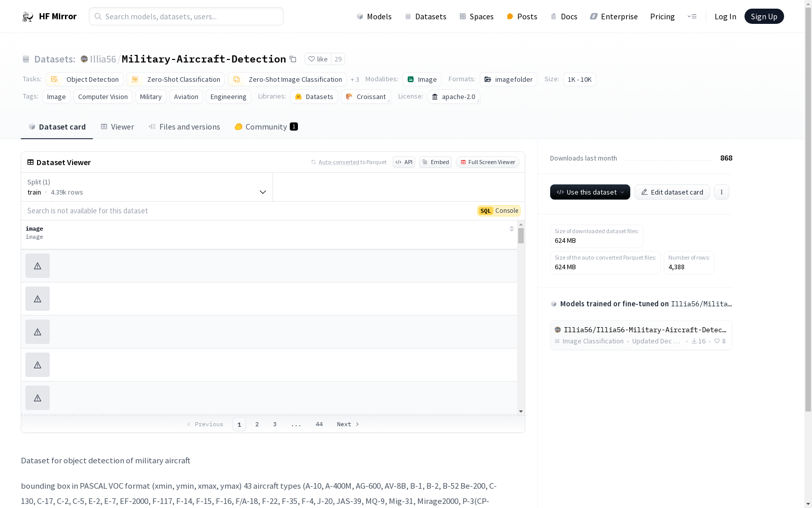Click the apache-2.0 license tag

(x=454, y=97)
